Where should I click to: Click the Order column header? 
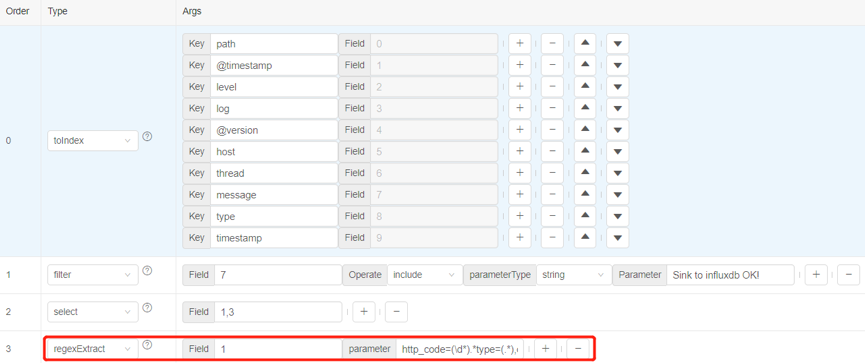[x=17, y=11]
